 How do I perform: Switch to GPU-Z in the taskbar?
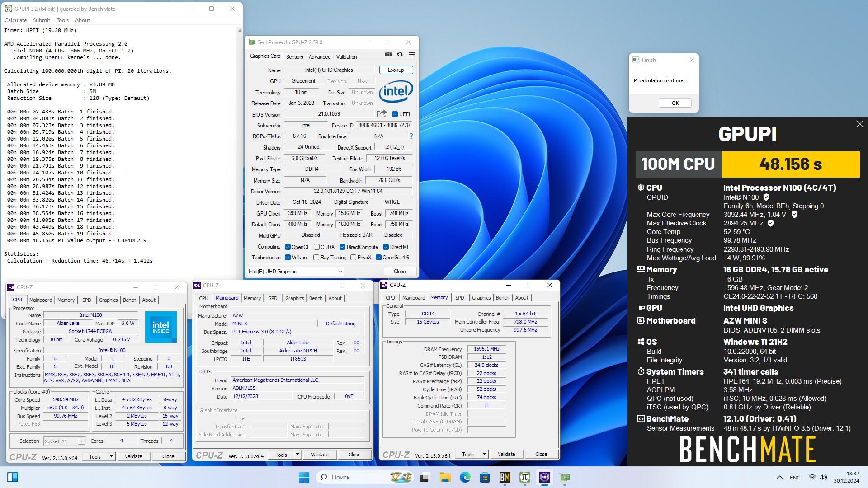pyautogui.click(x=565, y=477)
